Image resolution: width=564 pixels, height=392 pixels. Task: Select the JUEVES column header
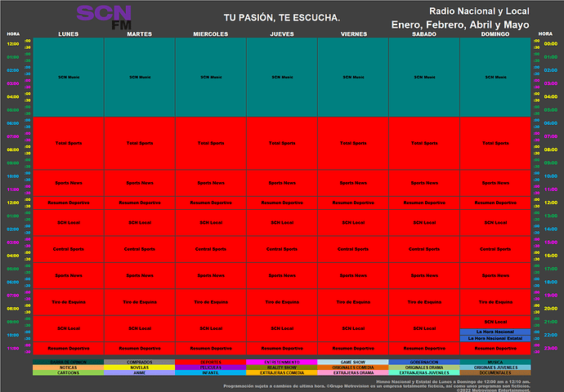tap(282, 34)
